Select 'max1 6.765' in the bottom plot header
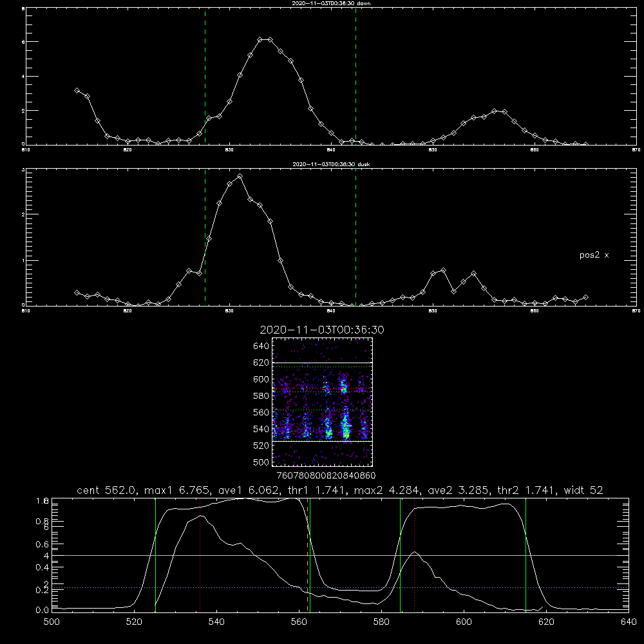This screenshot has height=644, width=644. pos(177,490)
